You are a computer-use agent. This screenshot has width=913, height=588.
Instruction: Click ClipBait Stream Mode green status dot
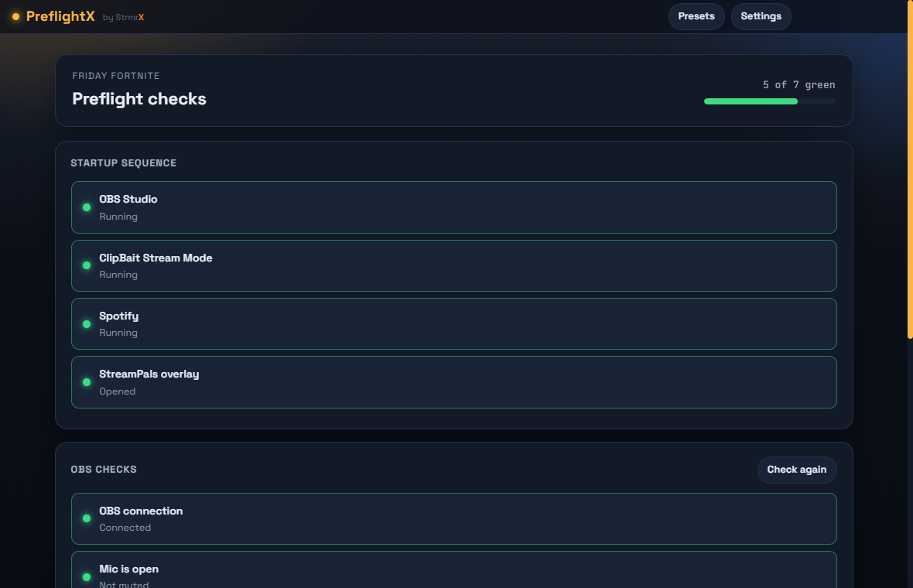pyautogui.click(x=87, y=265)
